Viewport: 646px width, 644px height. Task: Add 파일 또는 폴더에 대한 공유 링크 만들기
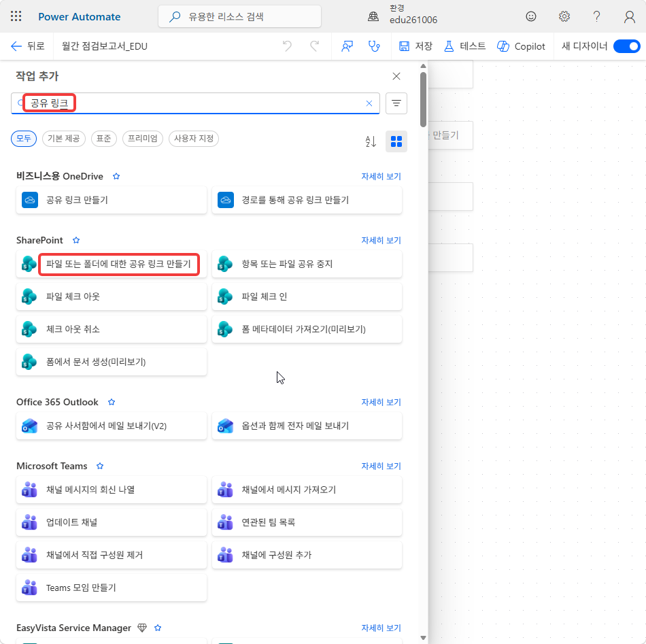(112, 264)
